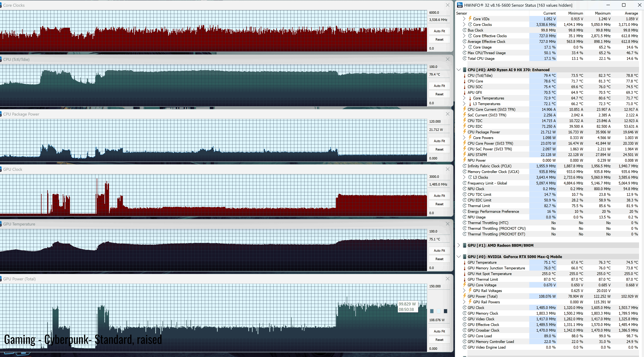Expand the GPU [#1] AMD Radeon 880M/890M section
This screenshot has height=357, width=644.
click(458, 245)
